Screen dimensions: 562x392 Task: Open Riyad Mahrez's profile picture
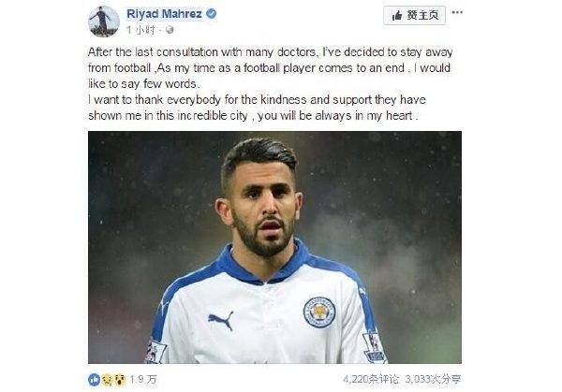(104, 21)
